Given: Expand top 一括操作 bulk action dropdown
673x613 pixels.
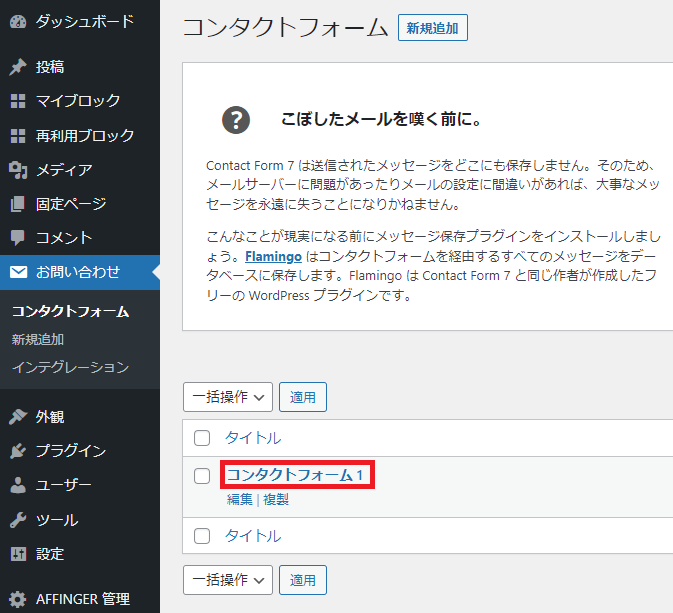Looking at the screenshot, I should click(228, 397).
